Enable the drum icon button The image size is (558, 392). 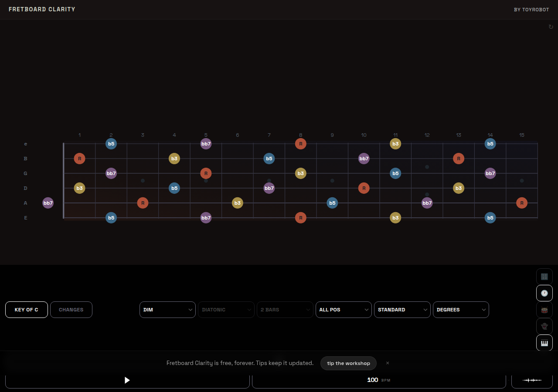tap(544, 310)
